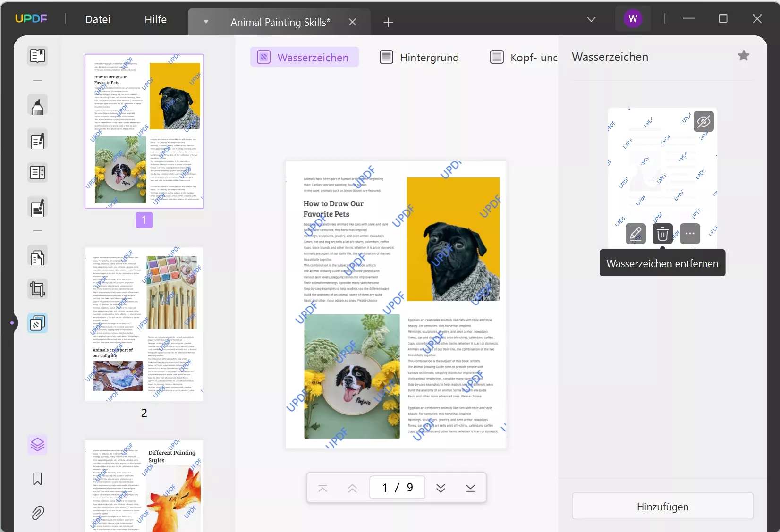
Task: Select the watermark template preview
Action: coord(662,178)
